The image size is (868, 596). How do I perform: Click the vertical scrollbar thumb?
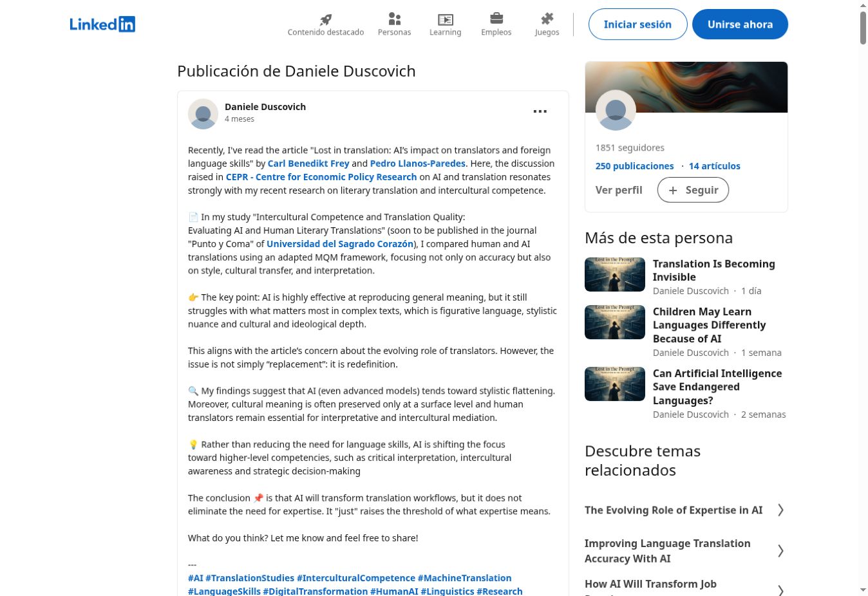[x=863, y=28]
